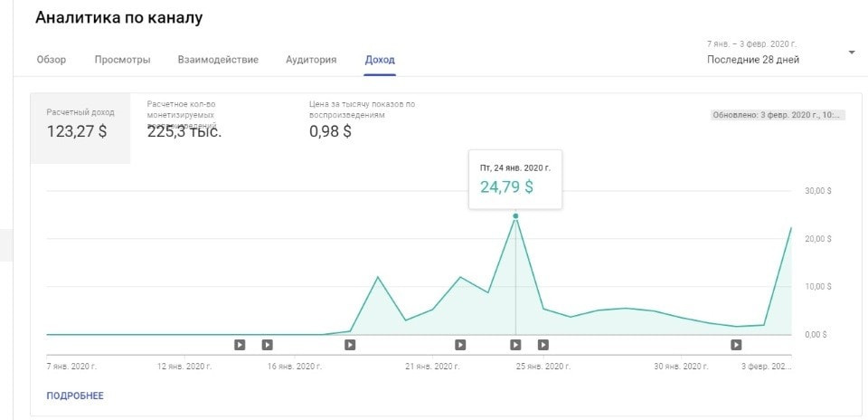The width and height of the screenshot is (868, 420).
Task: Click the Доход tab
Action: 380,60
